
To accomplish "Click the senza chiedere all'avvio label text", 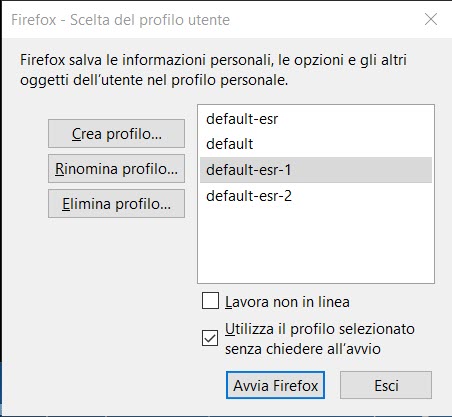I will coord(303,349).
